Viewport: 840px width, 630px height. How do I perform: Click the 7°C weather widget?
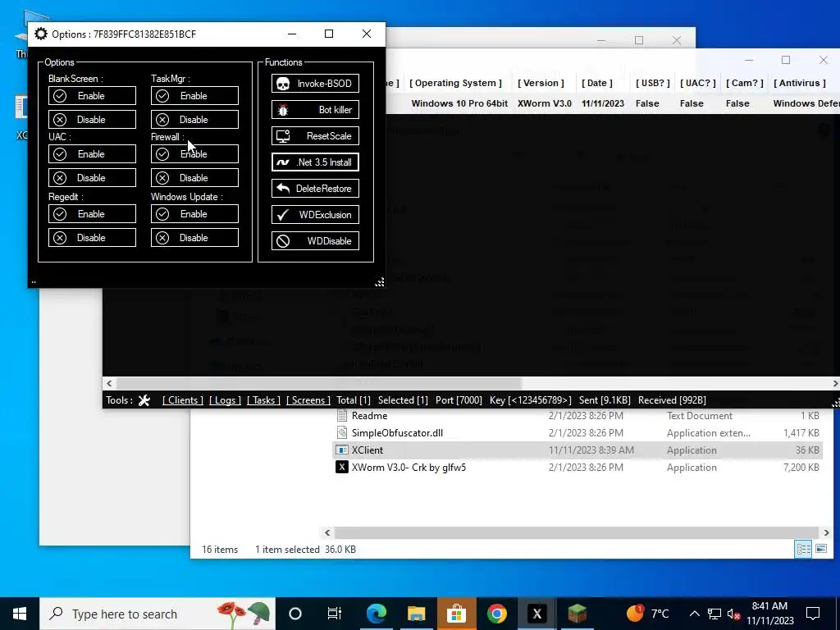[648, 614]
